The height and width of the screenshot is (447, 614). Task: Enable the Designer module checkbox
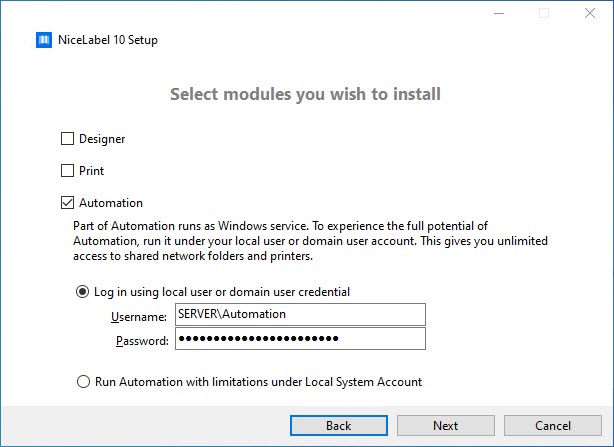[67, 139]
